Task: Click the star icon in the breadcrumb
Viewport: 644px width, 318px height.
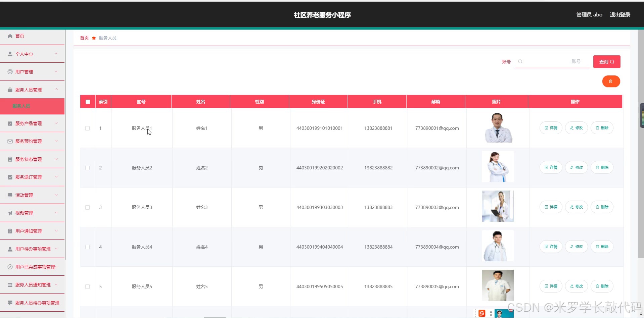Action: [94, 38]
